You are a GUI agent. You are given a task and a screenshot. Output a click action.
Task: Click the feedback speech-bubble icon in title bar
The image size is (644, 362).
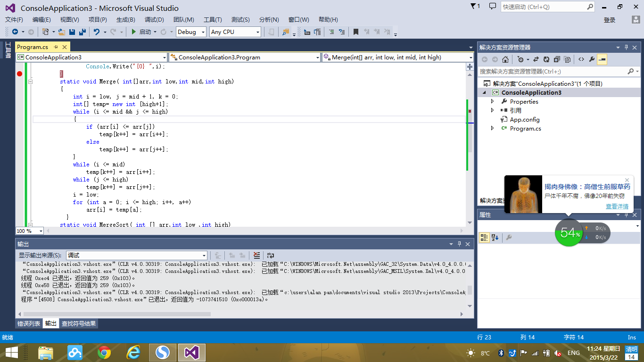pos(493,7)
